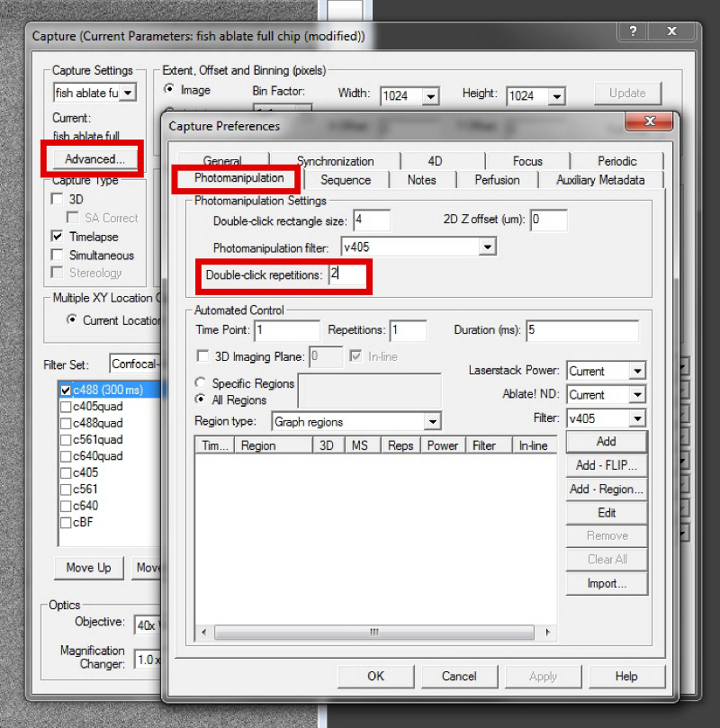Check the c561quad filter checkbox
Image resolution: width=720 pixels, height=728 pixels.
click(66, 440)
